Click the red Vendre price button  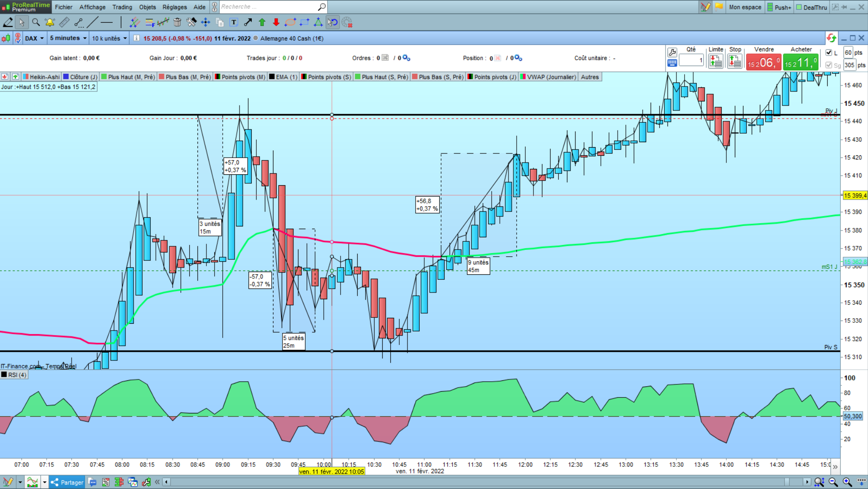point(763,62)
